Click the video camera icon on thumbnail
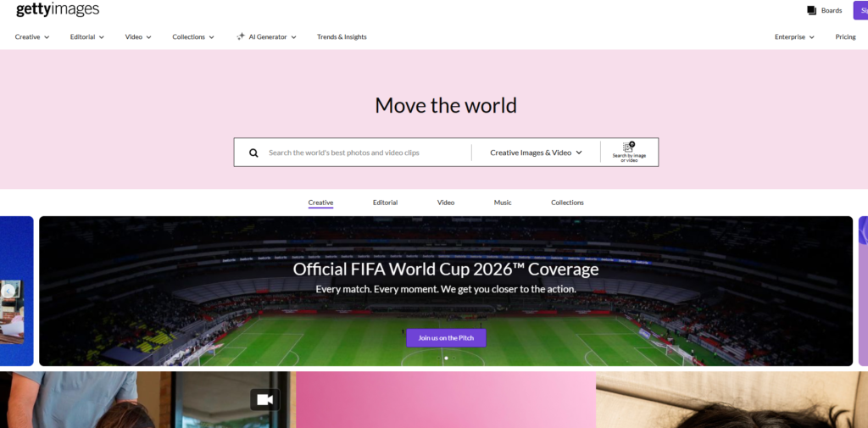Image resolution: width=868 pixels, height=428 pixels. coord(264,399)
